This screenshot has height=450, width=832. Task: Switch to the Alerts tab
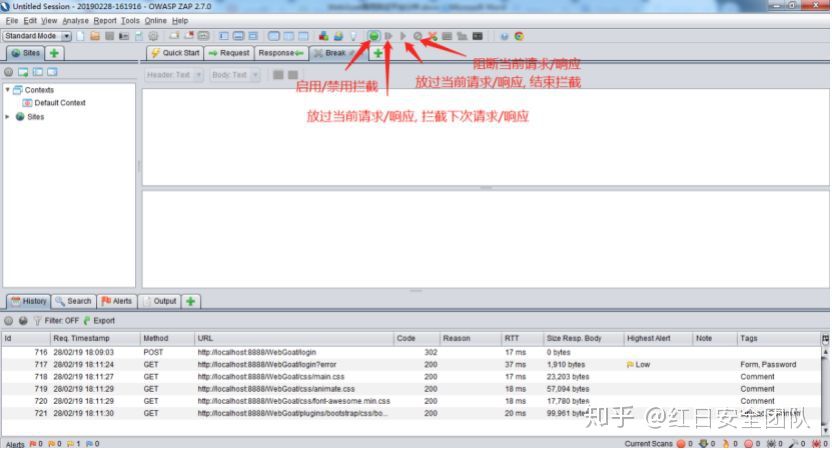(117, 301)
